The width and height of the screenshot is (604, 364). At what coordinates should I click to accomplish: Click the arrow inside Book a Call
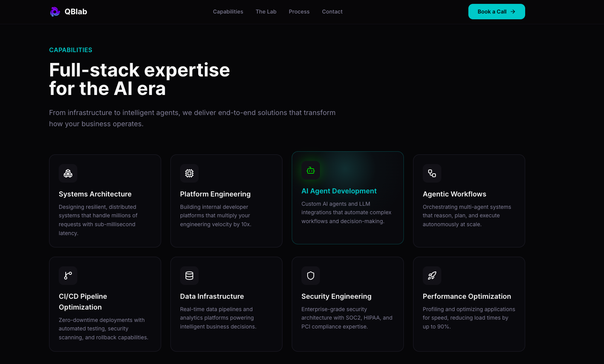coord(514,12)
